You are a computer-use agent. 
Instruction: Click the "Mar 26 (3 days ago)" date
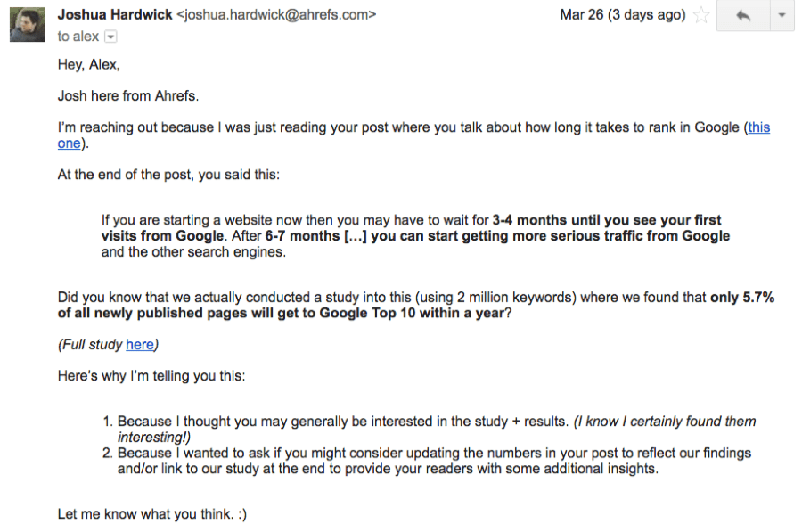[x=623, y=15]
